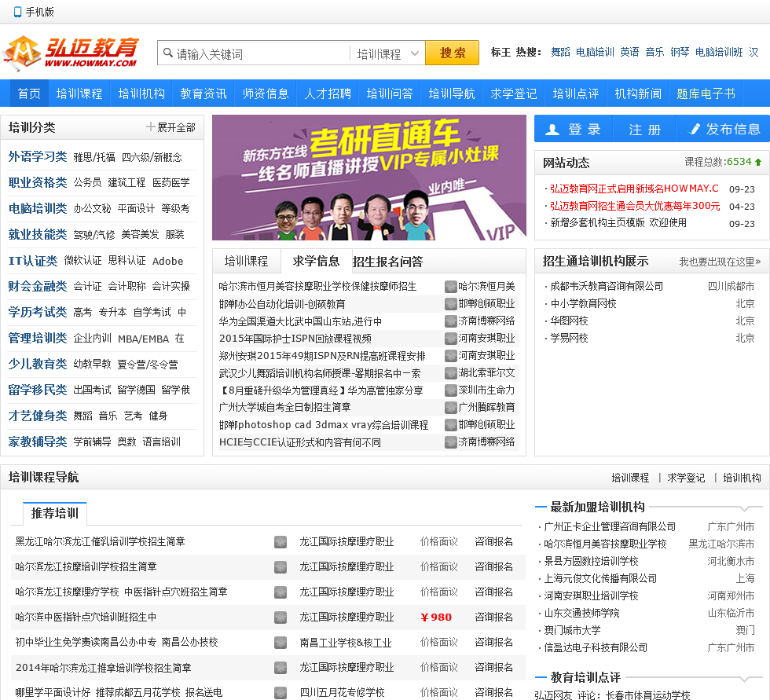This screenshot has height=700, width=770.
Task: Open 题库电子书 in the navigation bar
Action: coord(706,93)
